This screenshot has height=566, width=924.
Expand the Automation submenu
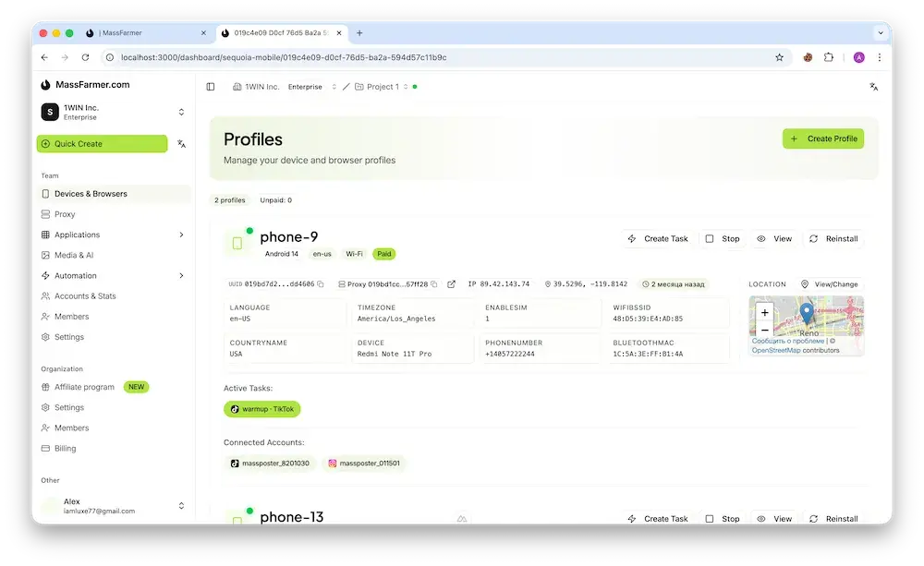point(181,276)
